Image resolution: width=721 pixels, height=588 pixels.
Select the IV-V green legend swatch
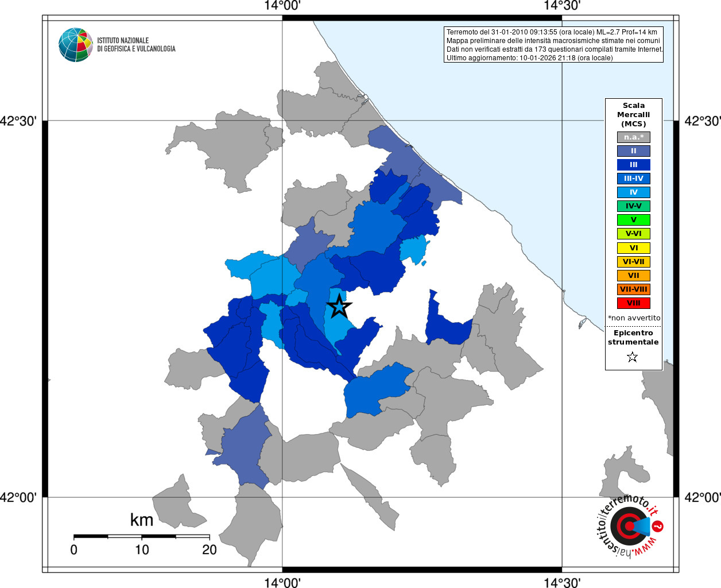point(634,206)
